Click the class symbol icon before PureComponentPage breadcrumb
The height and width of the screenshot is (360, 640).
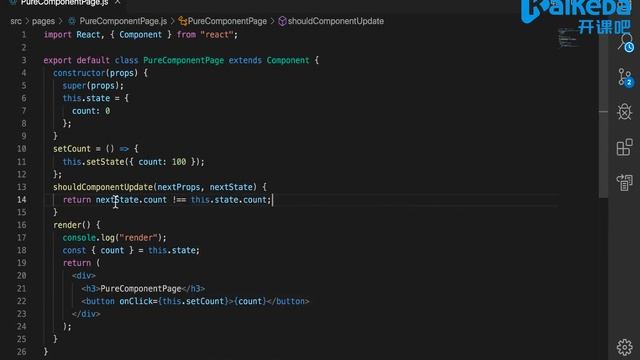point(182,21)
